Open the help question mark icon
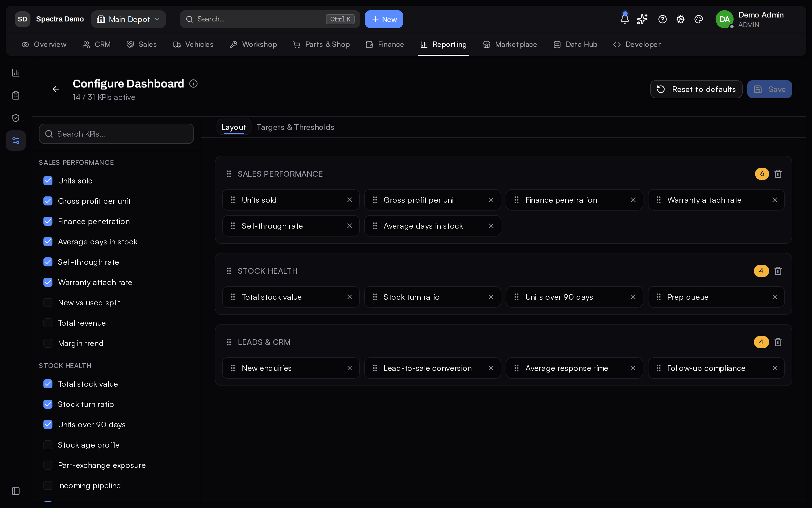The width and height of the screenshot is (812, 508). click(662, 19)
